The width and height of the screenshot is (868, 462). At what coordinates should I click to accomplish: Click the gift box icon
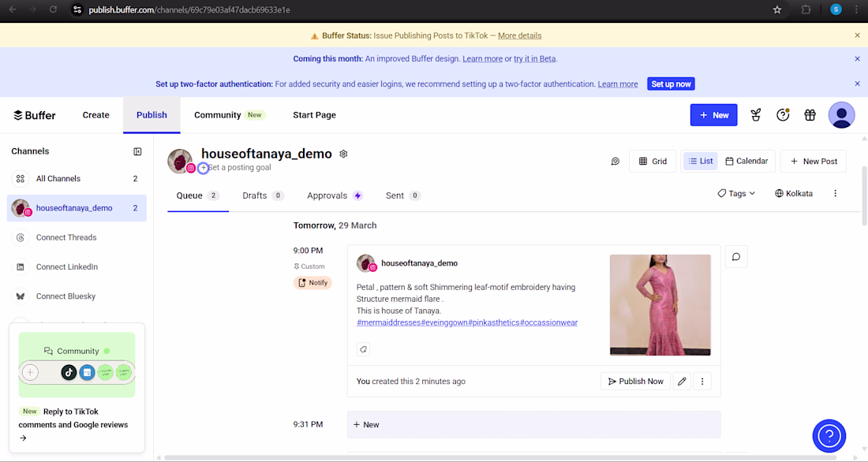(x=810, y=115)
